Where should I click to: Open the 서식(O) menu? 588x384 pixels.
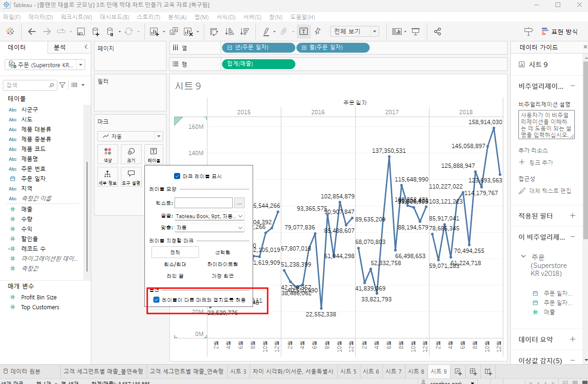pyautogui.click(x=226, y=17)
